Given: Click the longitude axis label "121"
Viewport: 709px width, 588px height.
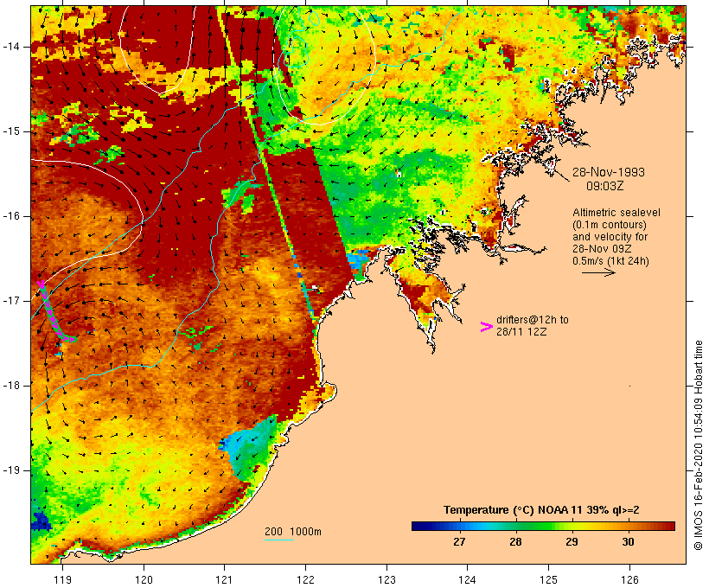Looking at the screenshot, I should (224, 579).
